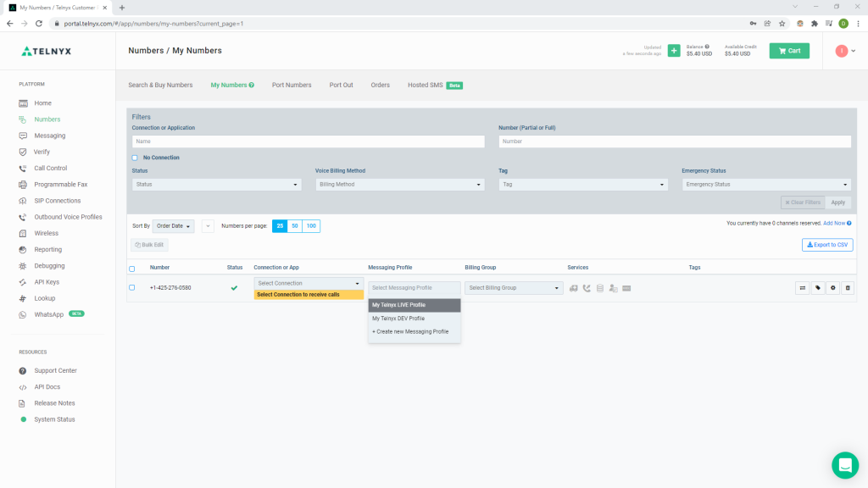Set numbers per page to 25
Viewport: 868px width, 488px height.
[280, 225]
